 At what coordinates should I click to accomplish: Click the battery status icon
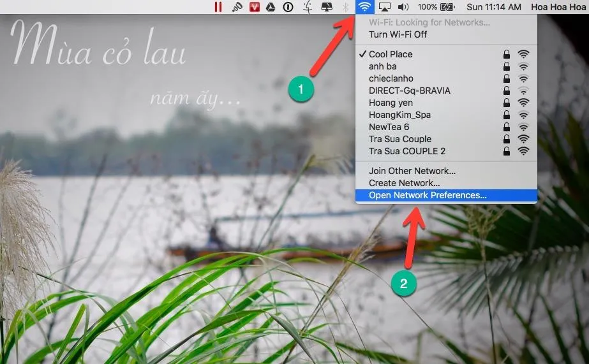[x=447, y=7]
